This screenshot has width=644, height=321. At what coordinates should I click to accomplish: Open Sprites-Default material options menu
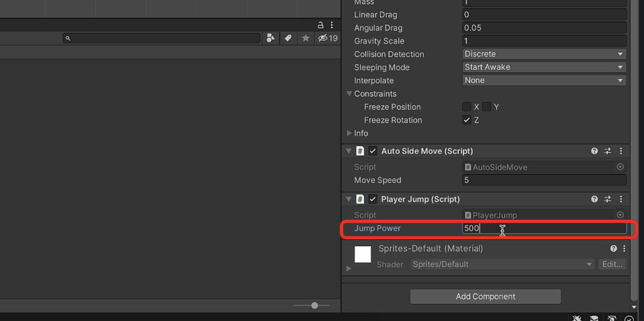(624, 248)
